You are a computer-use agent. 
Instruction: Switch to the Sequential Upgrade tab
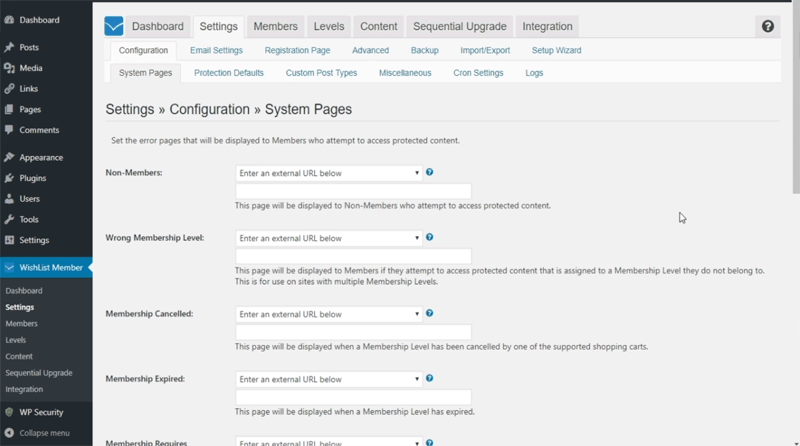pos(460,26)
